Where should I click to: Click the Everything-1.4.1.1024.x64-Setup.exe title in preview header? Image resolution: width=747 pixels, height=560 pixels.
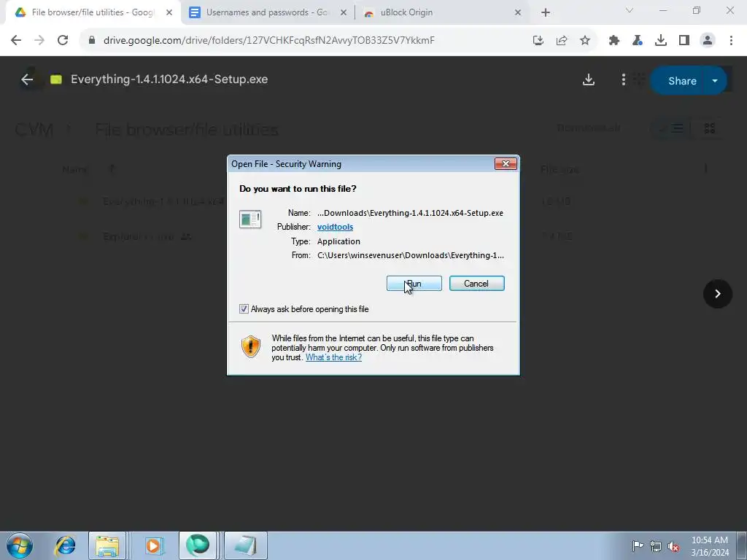coord(169,79)
